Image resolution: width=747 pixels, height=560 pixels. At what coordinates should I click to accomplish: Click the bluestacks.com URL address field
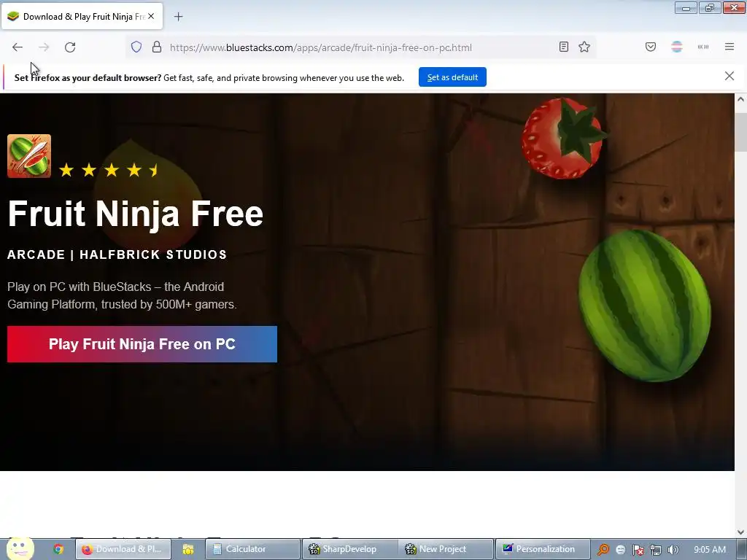(362, 47)
